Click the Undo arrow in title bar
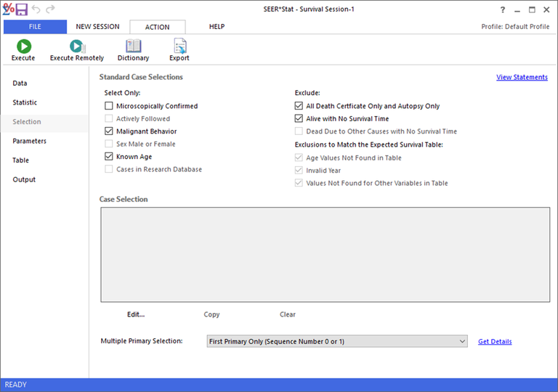 pos(36,9)
